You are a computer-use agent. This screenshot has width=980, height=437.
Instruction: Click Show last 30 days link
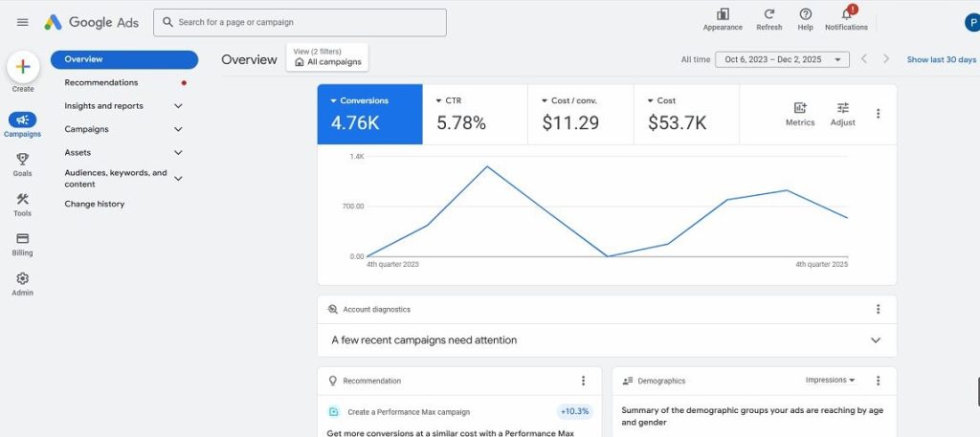pyautogui.click(x=941, y=59)
